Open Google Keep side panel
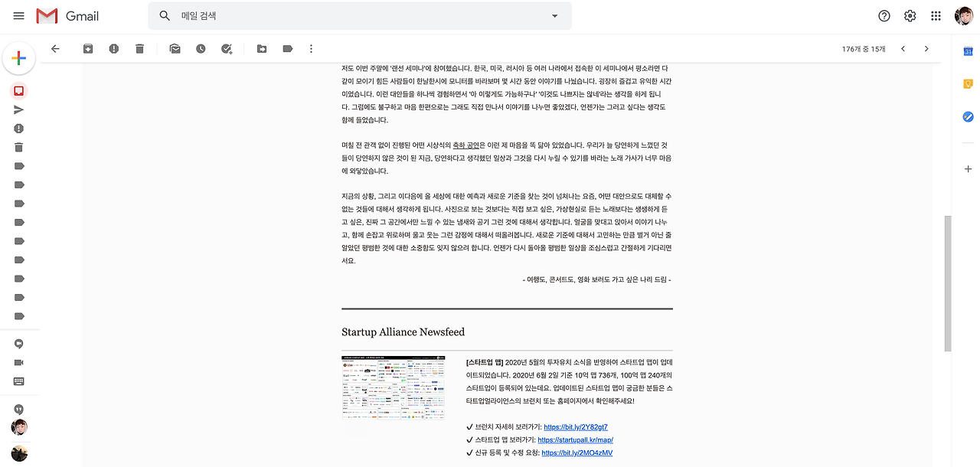 click(x=968, y=84)
